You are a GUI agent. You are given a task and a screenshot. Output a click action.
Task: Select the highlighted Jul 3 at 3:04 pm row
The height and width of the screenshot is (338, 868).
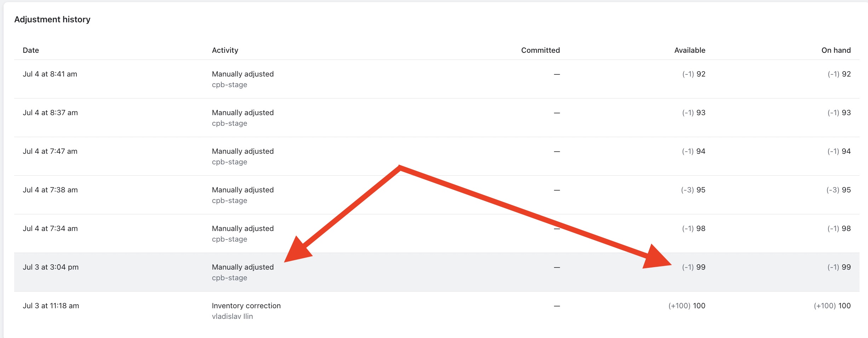(x=425, y=272)
